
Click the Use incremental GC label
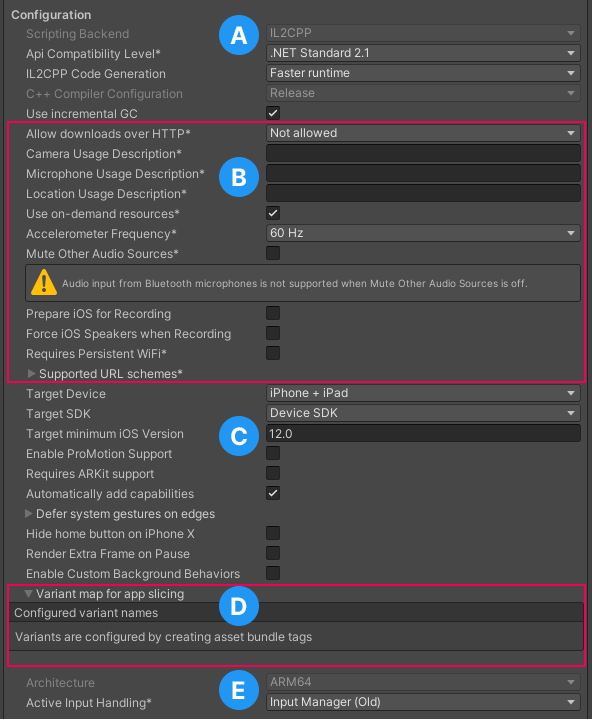pyautogui.click(x=82, y=114)
